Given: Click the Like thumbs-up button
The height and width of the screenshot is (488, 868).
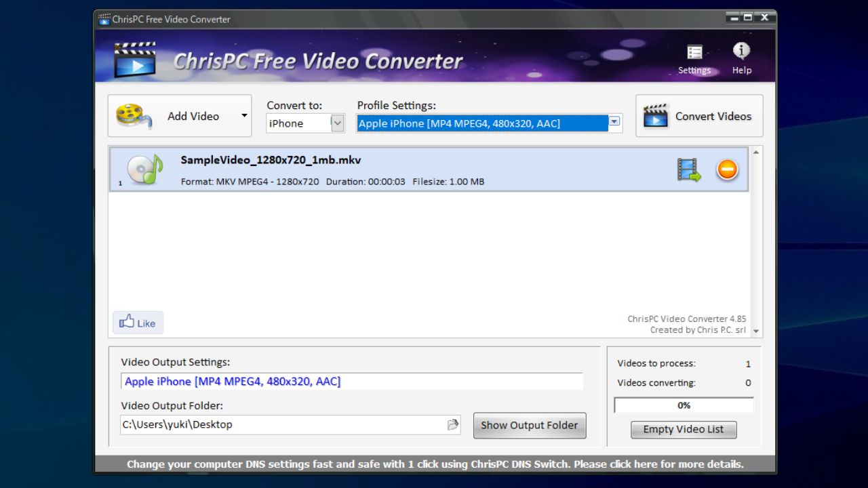Looking at the screenshot, I should 138,323.
